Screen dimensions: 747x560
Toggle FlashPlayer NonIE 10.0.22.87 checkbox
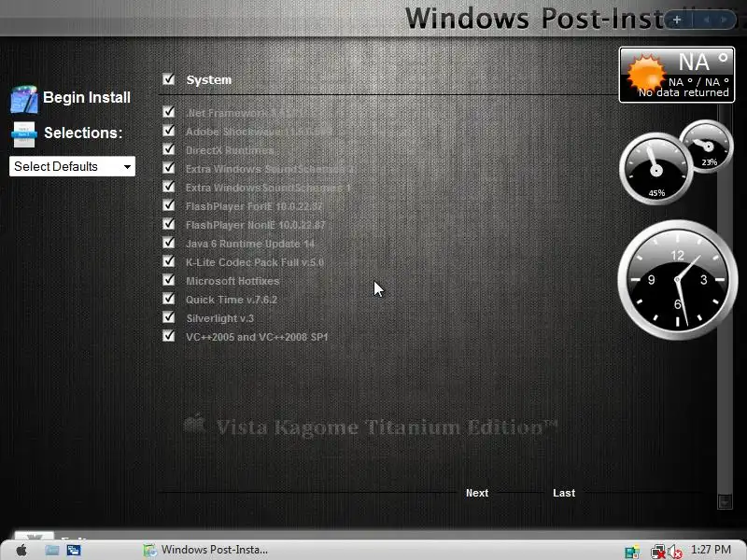click(x=168, y=224)
